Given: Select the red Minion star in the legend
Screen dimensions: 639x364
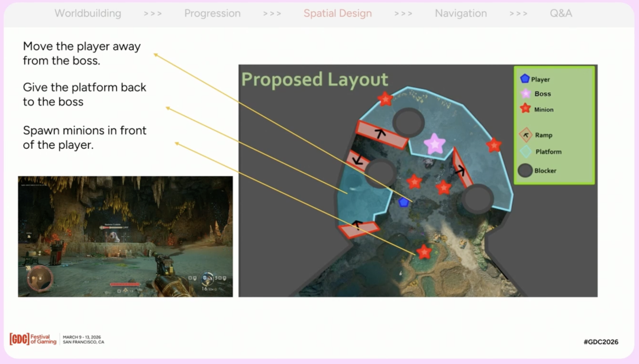Looking at the screenshot, I should click(x=525, y=109).
